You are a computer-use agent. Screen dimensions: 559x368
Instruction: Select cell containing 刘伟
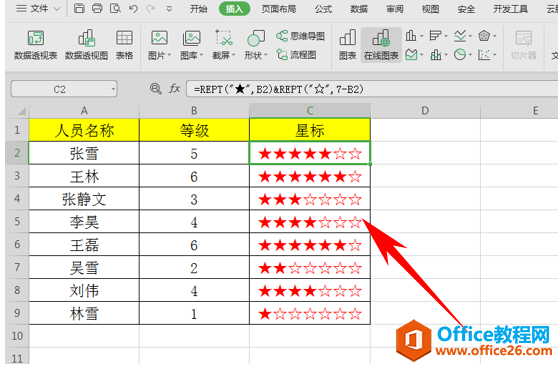(x=84, y=290)
